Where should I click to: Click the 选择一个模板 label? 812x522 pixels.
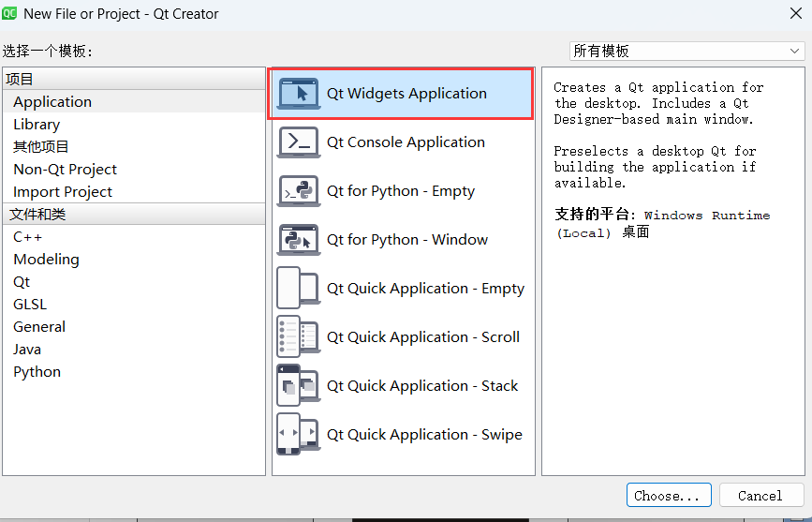click(48, 51)
